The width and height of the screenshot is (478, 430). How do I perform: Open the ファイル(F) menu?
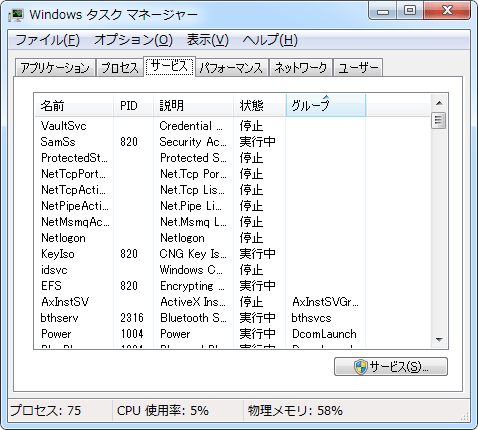[47, 40]
